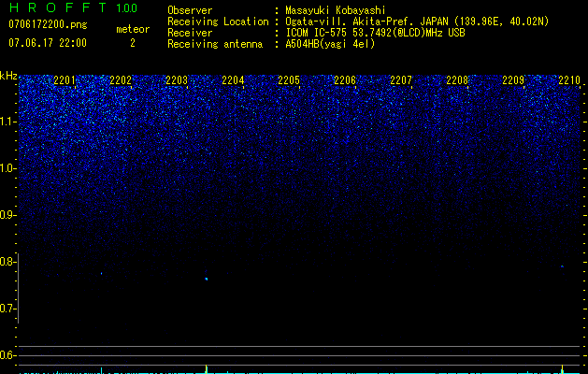This screenshot has height=374, width=588.
Task: Click the 2202 time marker
Action: click(121, 80)
